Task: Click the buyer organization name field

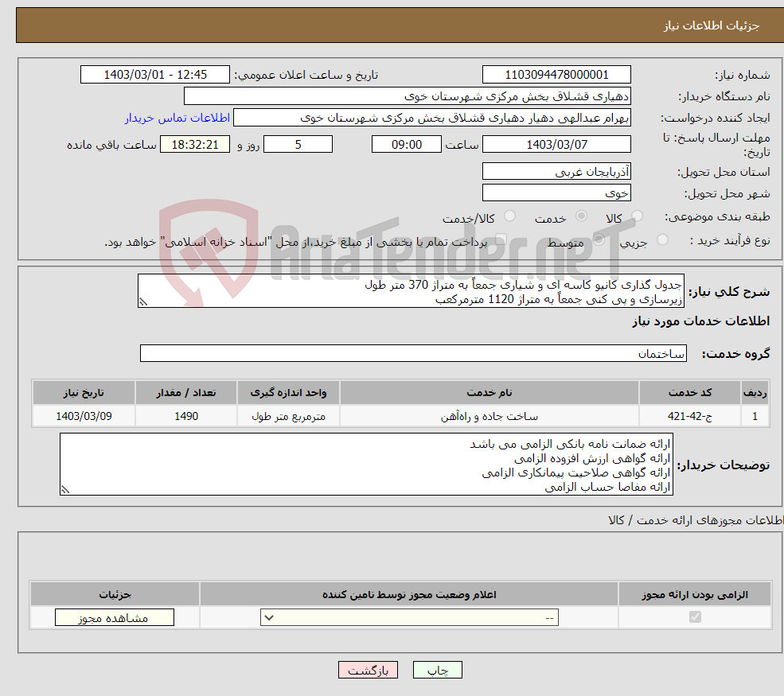Action: (407, 96)
